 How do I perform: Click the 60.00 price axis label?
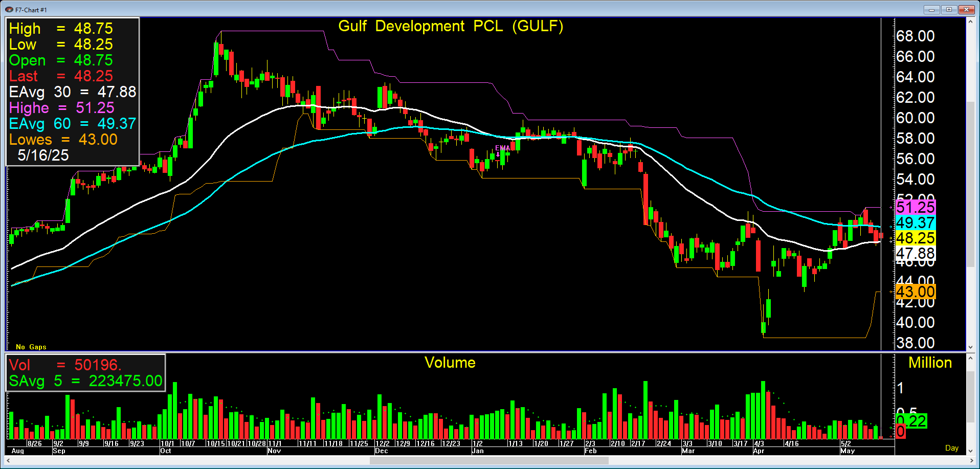[x=916, y=118]
